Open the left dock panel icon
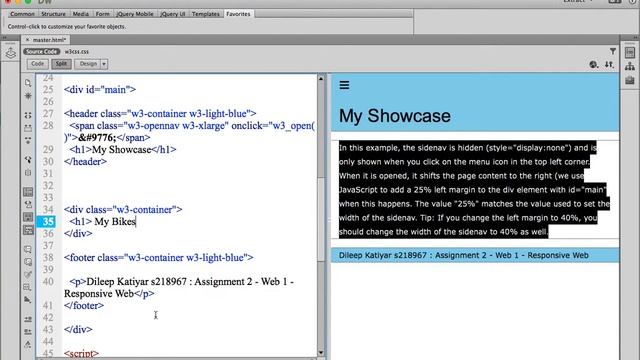Viewport: 640px width, 360px height. click(11, 53)
